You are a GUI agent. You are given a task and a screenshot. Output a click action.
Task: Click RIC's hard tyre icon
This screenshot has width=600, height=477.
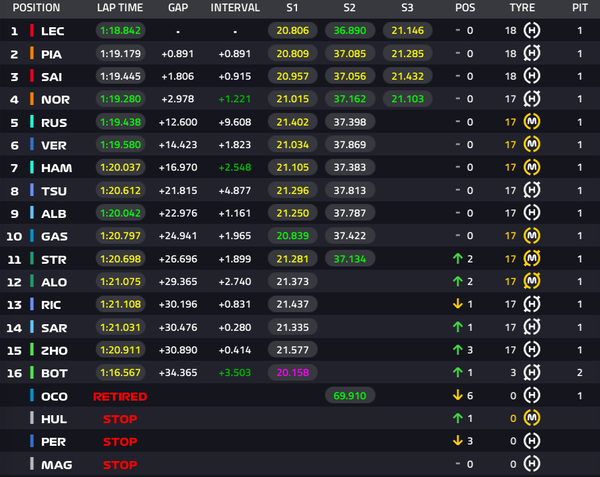click(x=532, y=304)
